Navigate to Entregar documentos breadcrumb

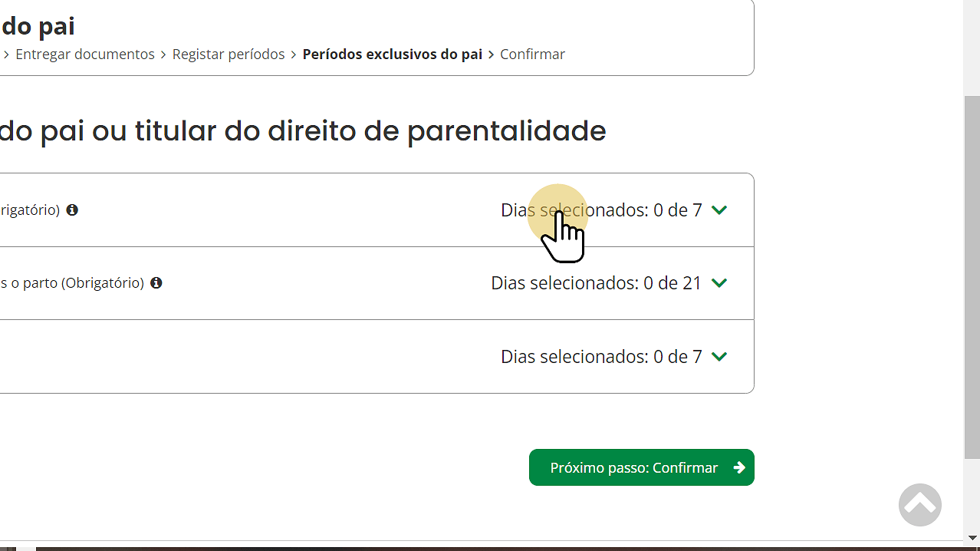[x=84, y=54]
